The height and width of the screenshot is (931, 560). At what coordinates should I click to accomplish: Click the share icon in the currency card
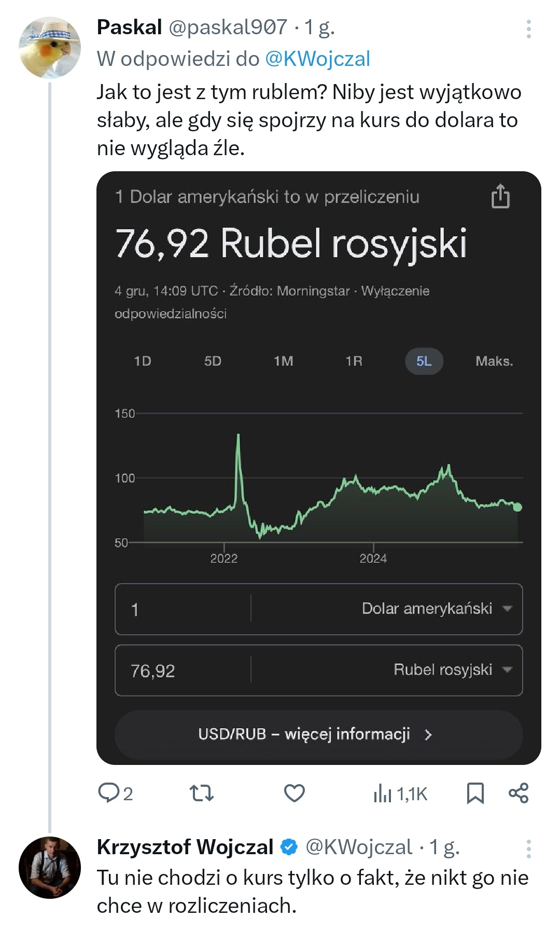(x=500, y=196)
